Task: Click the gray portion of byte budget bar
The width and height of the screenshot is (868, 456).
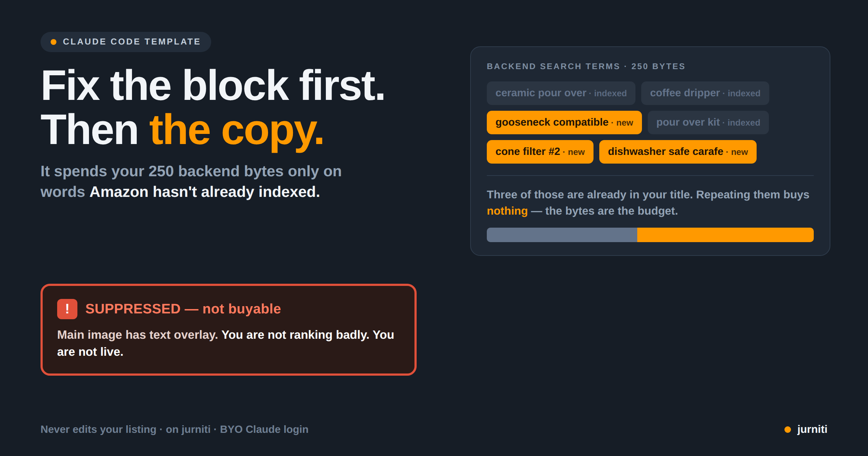Action: point(562,235)
